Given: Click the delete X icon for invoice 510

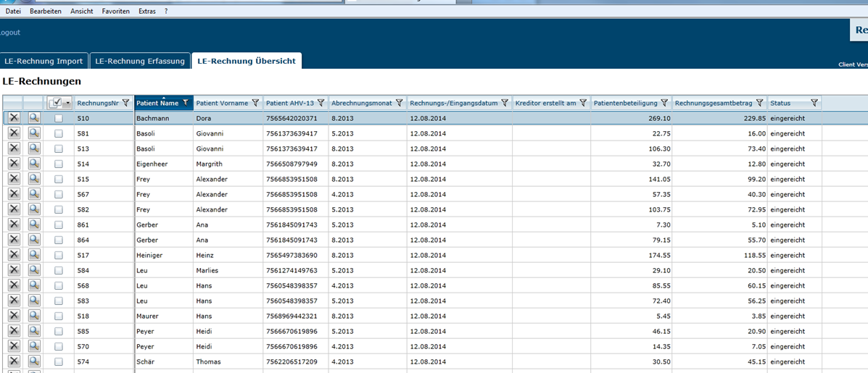Looking at the screenshot, I should click(13, 118).
